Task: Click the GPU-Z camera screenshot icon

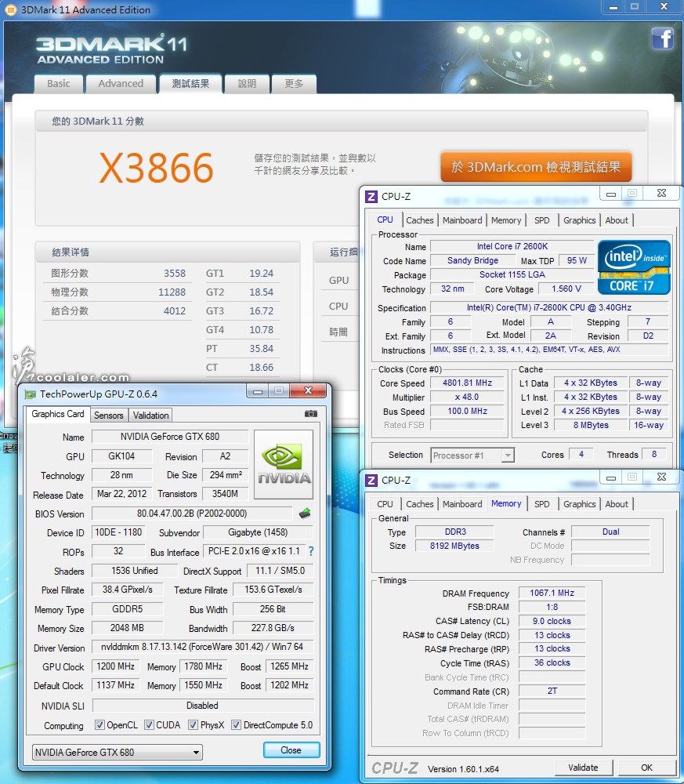Action: 311,414
